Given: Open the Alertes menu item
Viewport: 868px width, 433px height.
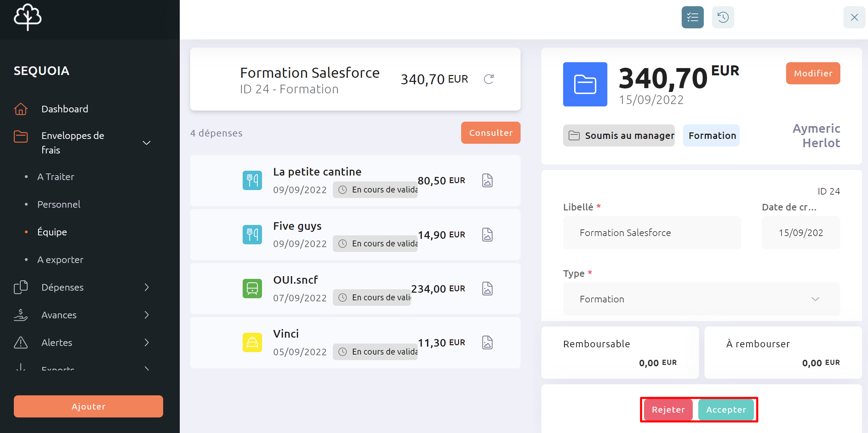Looking at the screenshot, I should (57, 342).
